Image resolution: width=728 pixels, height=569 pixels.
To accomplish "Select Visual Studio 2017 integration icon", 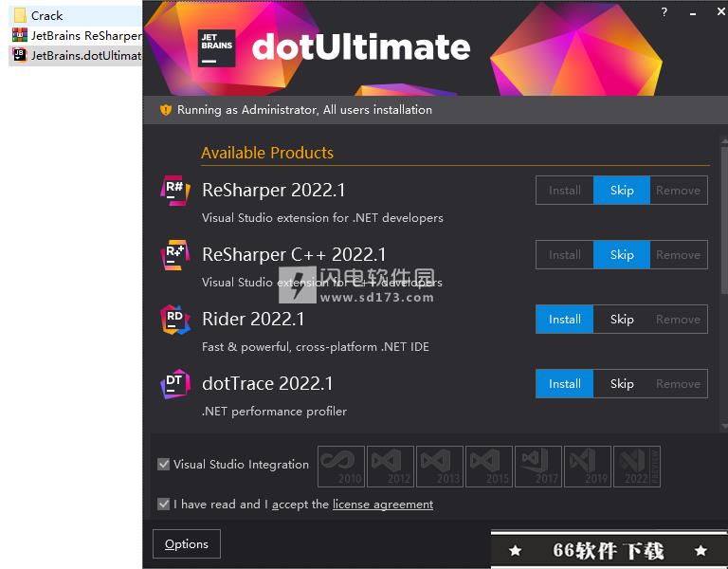I will coord(538,467).
